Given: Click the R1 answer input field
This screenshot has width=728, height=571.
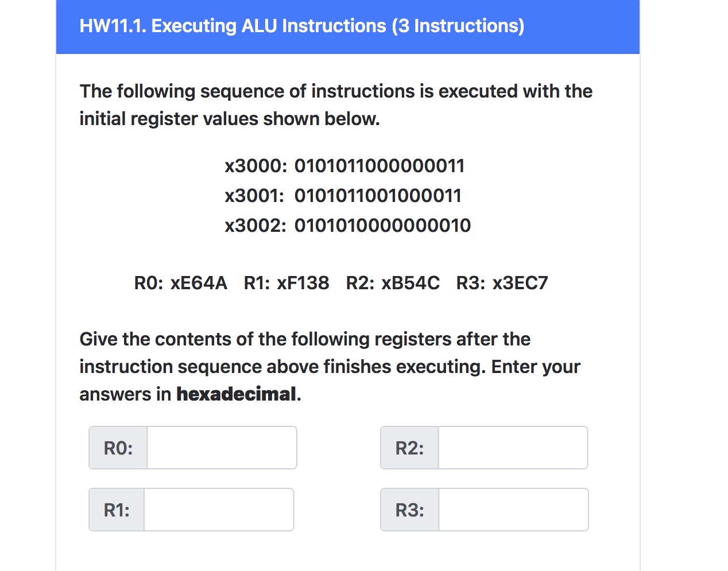Looking at the screenshot, I should pyautogui.click(x=219, y=509).
